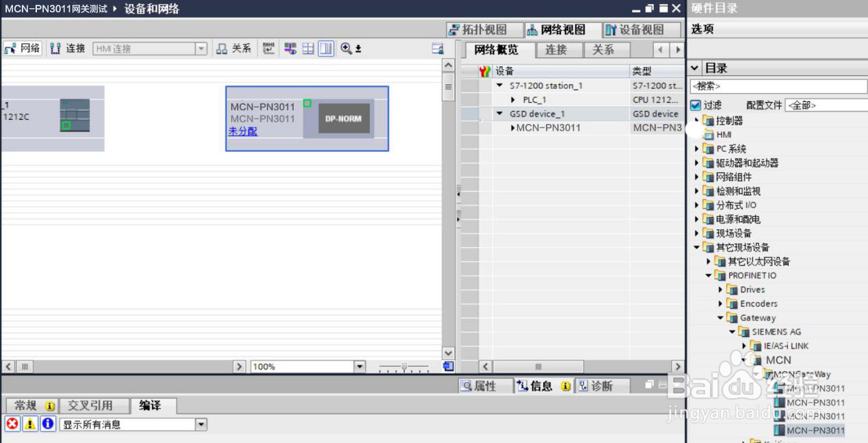The image size is (868, 443).
Task: Click the highlight sync domain network icon
Action: 291,49
